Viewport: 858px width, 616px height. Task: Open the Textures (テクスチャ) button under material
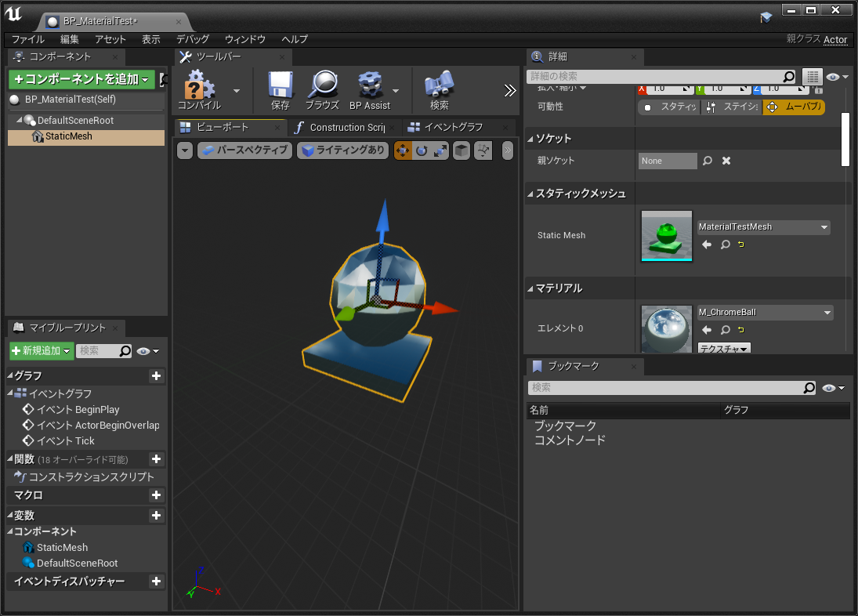point(724,348)
